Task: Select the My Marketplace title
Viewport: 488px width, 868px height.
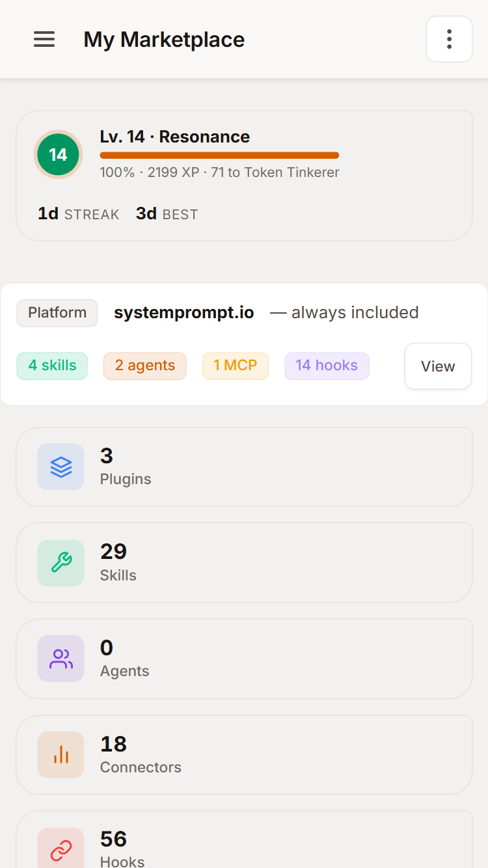Action: 163,39
